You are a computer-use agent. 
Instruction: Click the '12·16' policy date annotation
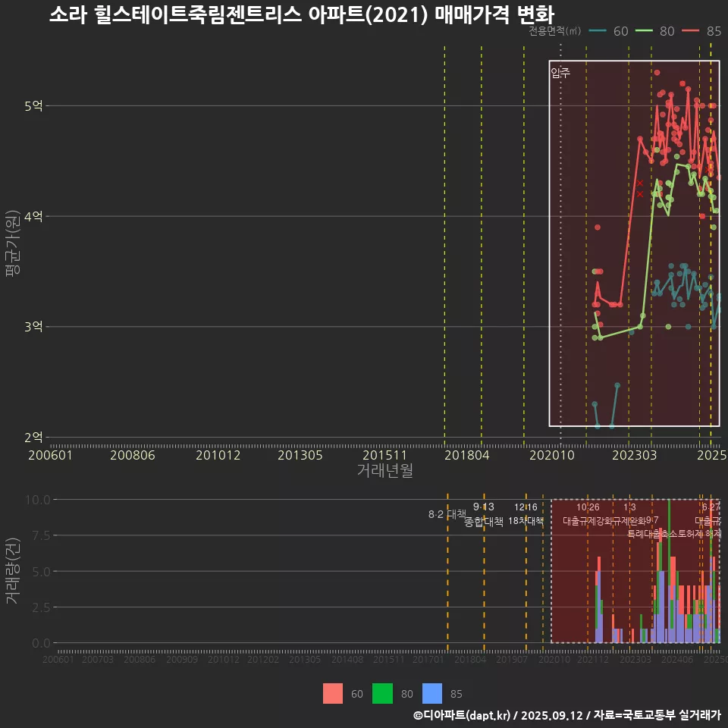pos(526,507)
